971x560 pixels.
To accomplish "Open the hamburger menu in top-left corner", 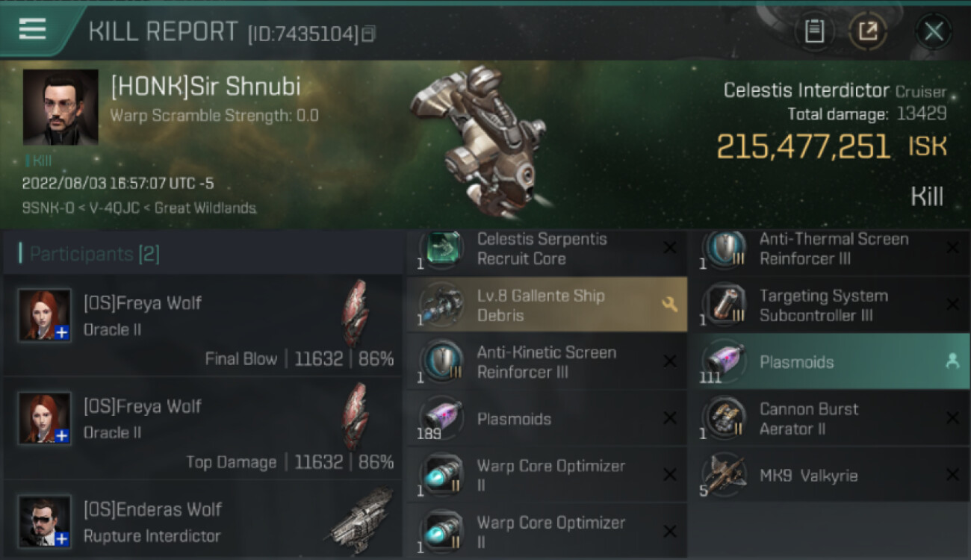I will pos(32,30).
